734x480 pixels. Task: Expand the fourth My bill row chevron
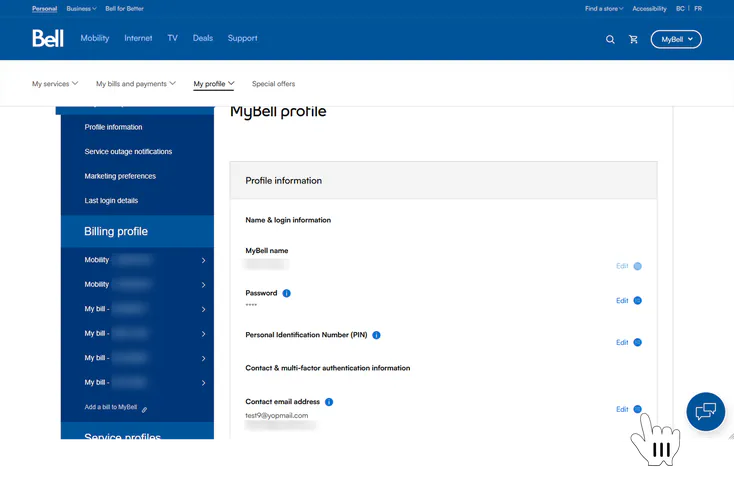point(203,383)
